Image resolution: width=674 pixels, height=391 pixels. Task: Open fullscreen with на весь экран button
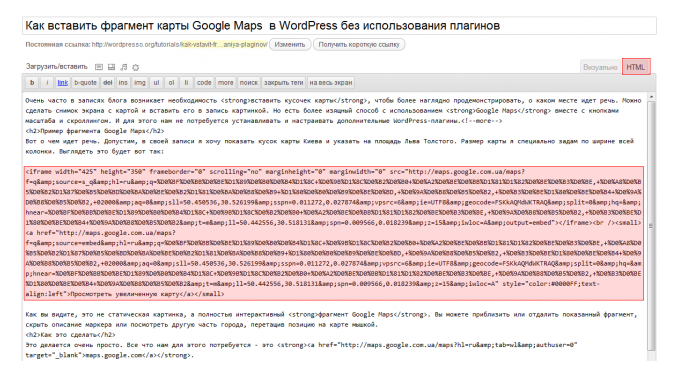331,82
